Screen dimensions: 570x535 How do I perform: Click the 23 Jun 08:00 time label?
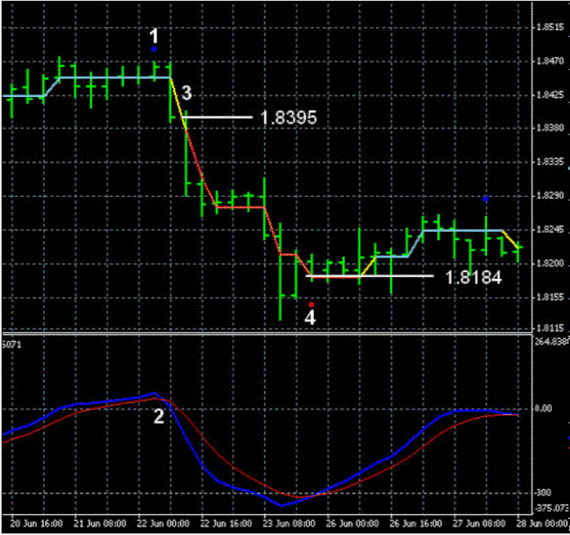tap(289, 524)
